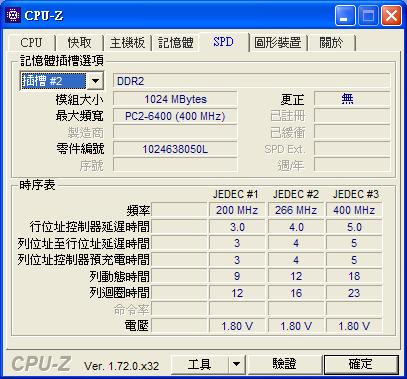Click JEDEC #1 voltage 1.80 V

tap(237, 326)
